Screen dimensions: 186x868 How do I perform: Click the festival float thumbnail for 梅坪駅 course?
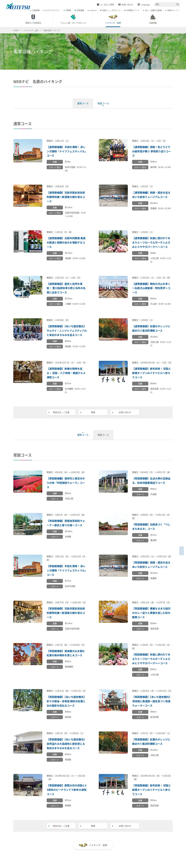click(113, 150)
